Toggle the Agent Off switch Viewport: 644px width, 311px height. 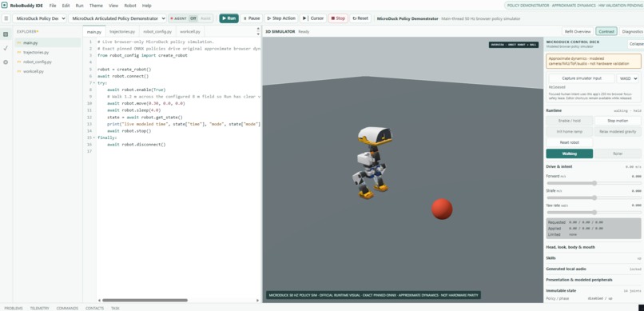[x=193, y=18]
